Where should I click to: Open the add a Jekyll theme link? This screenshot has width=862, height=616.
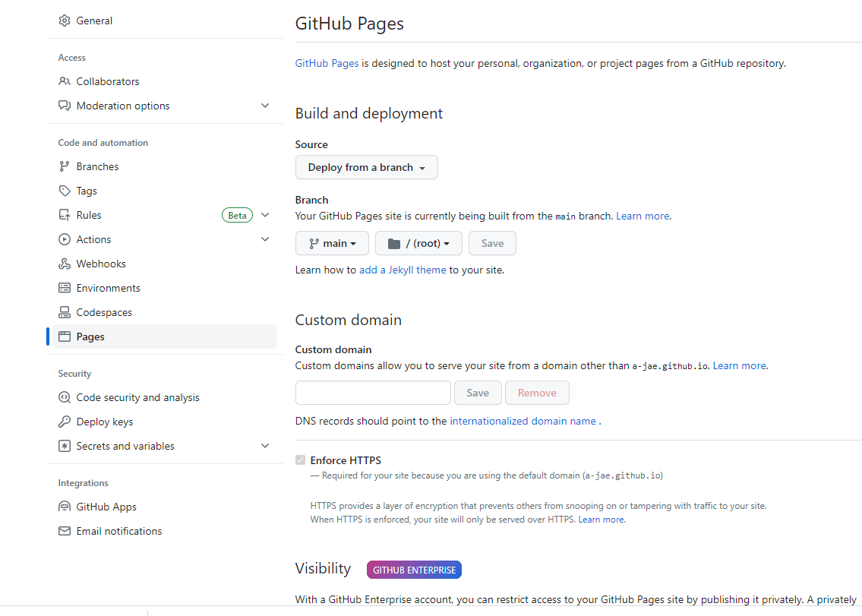(403, 270)
